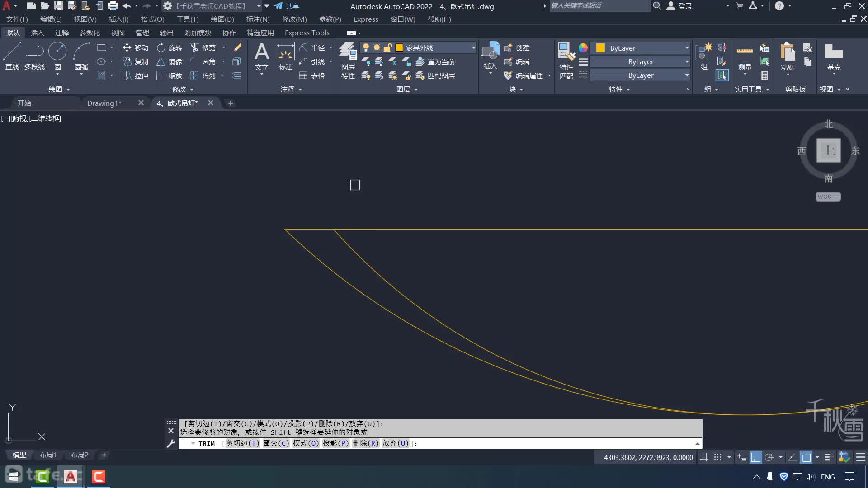This screenshot has height=488, width=868.
Task: Open the object color ByLayer dropdown
Action: coord(640,48)
